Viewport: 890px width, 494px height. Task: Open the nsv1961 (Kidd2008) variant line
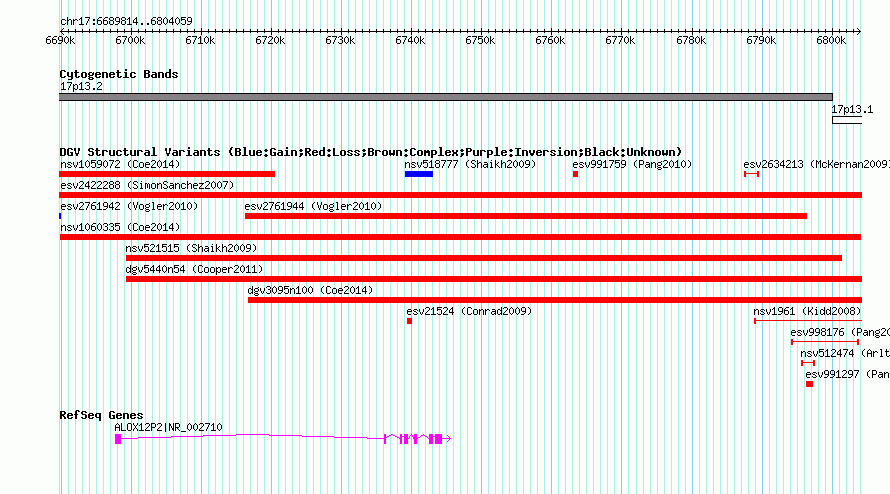808,321
